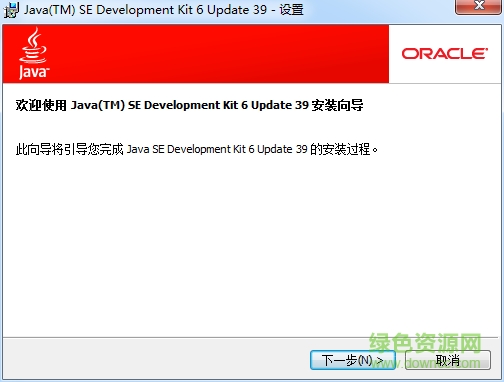
Task: Click the text 此向导将引导您完成 Java SE Development Kit 6 Update 39 的安装过程
Action: pos(197,149)
